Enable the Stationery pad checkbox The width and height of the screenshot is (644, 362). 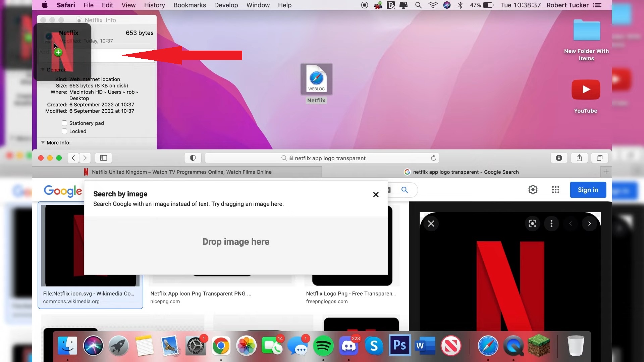pyautogui.click(x=64, y=123)
